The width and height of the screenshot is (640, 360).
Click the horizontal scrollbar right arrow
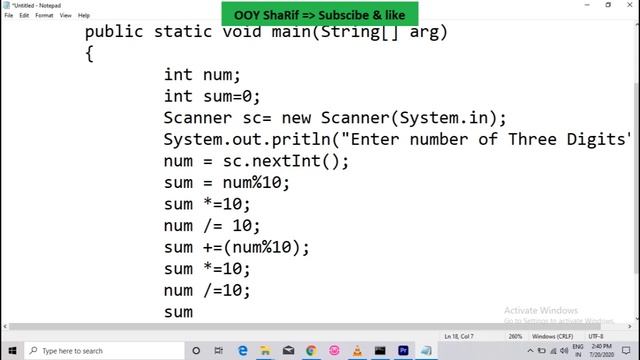coord(630,326)
